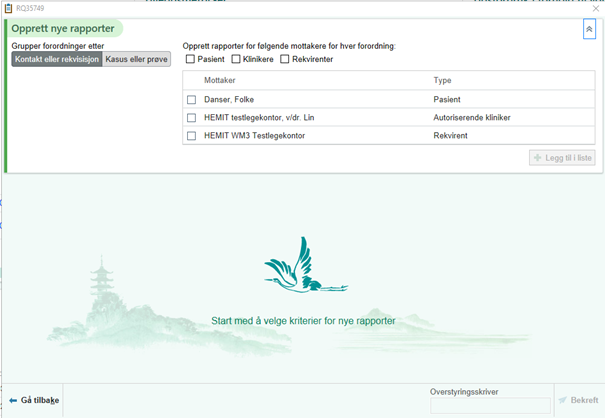This screenshot has height=418, width=605.
Task: Click Gå tilbake back button
Action: (x=34, y=400)
